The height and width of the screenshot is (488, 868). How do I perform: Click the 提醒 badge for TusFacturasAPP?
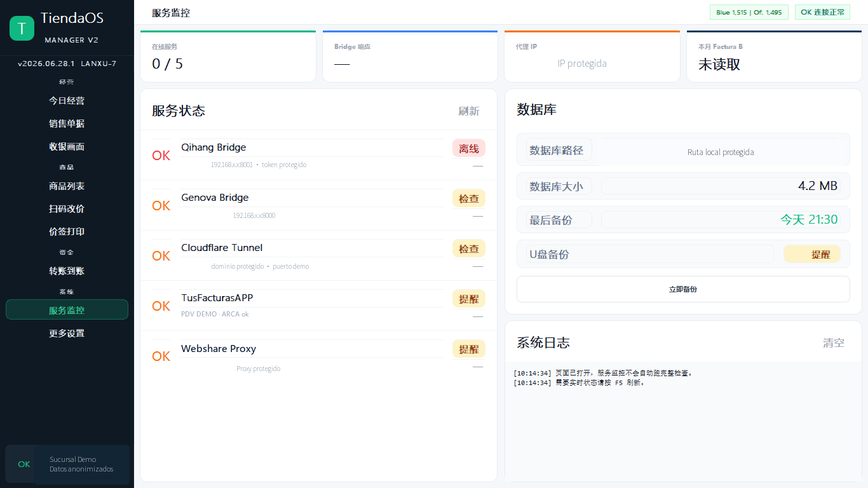[x=469, y=299]
